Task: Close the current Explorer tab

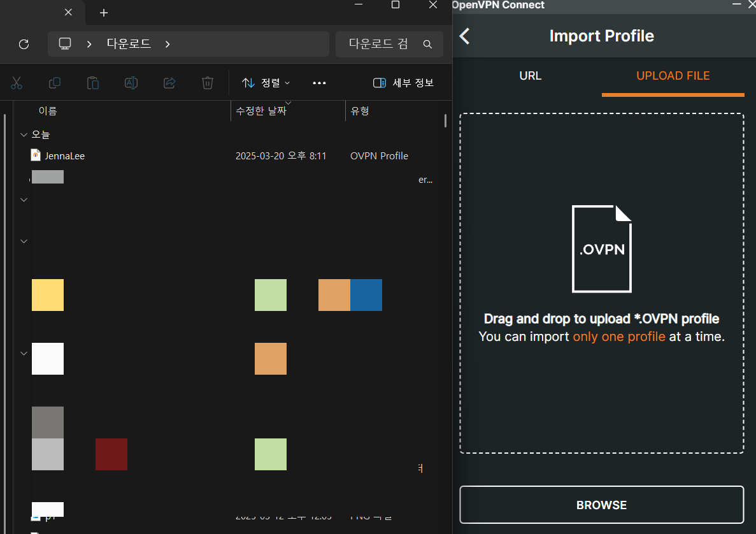Action: [x=68, y=12]
